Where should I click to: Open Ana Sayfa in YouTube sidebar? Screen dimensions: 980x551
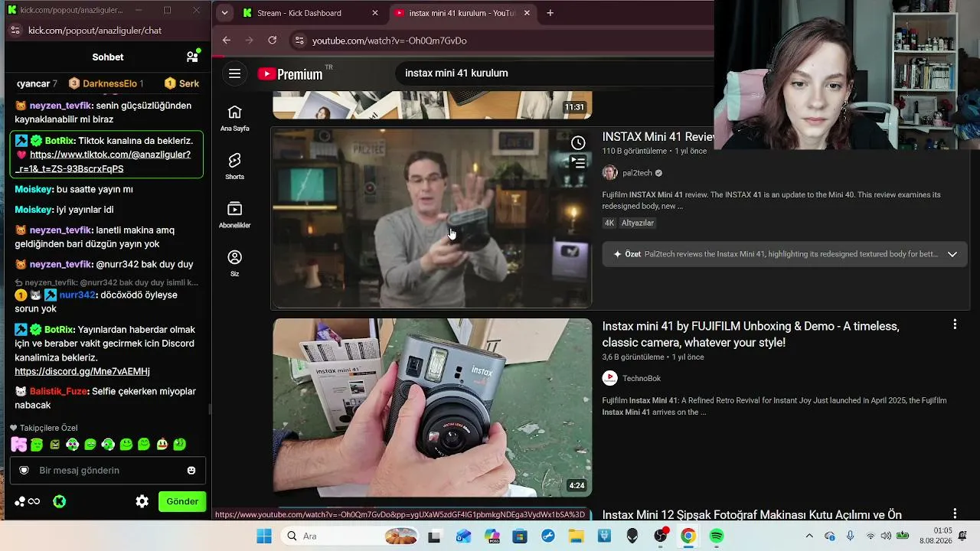(x=235, y=118)
